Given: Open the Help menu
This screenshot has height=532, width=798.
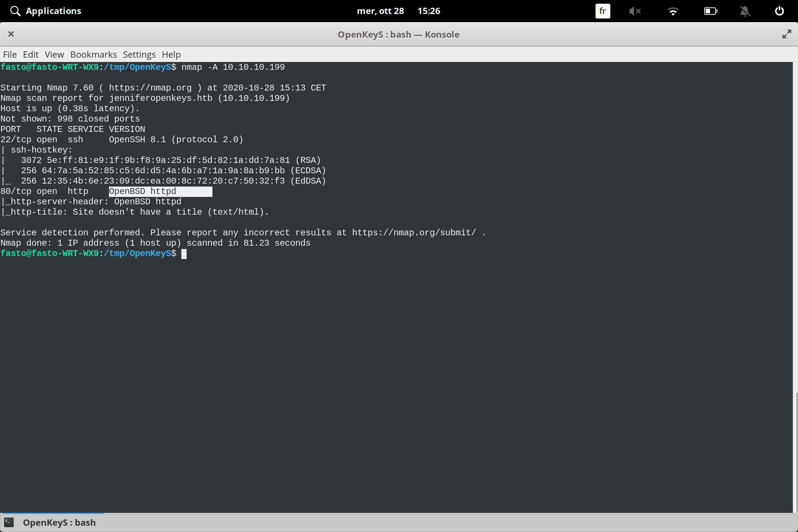Looking at the screenshot, I should 171,54.
